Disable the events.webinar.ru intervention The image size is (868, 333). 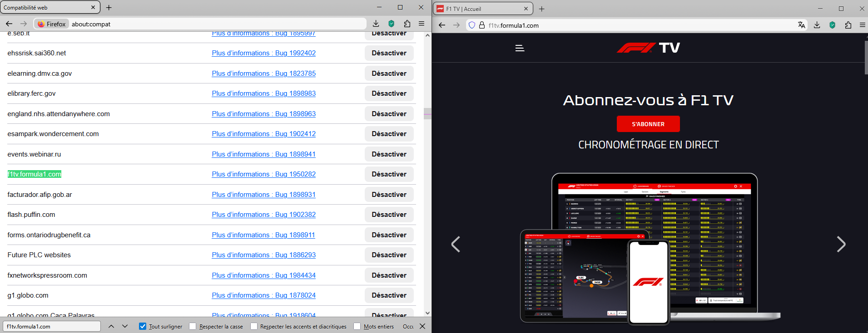pos(389,154)
